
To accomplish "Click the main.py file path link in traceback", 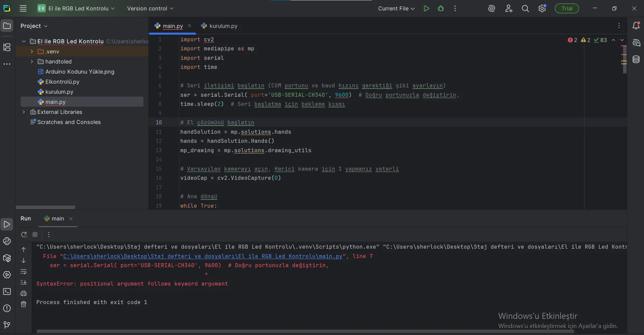I will coord(203,256).
